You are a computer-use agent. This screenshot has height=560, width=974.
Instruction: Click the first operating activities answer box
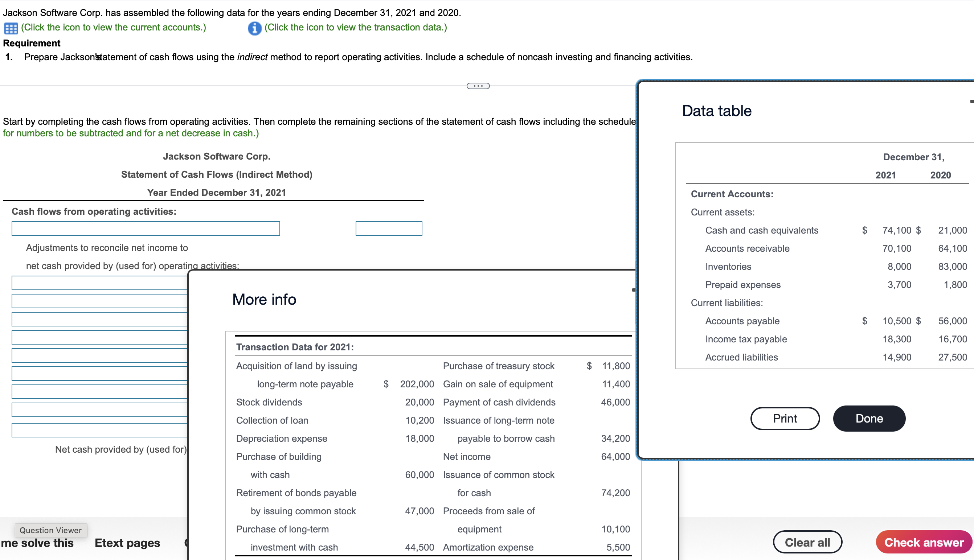tap(146, 228)
